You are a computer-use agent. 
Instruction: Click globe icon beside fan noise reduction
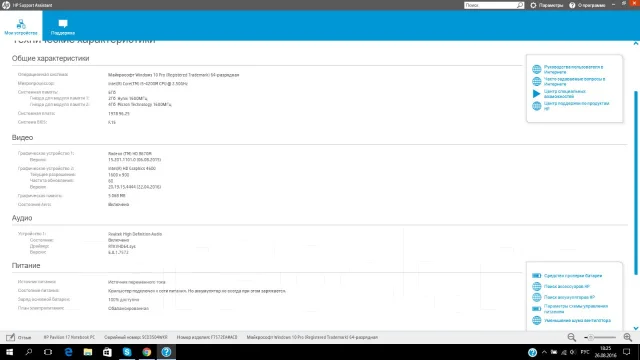pyautogui.click(x=536, y=320)
